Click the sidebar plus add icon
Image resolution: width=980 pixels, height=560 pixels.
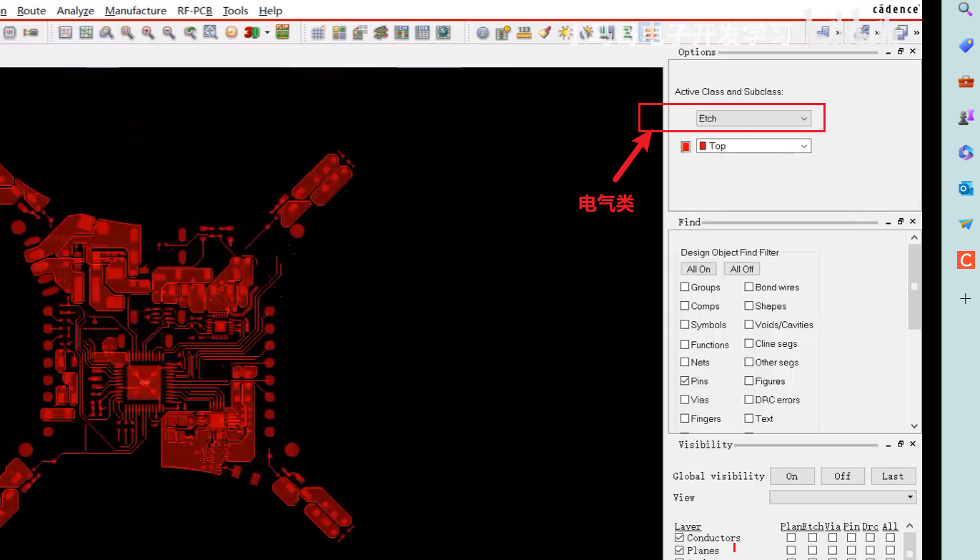click(x=966, y=298)
